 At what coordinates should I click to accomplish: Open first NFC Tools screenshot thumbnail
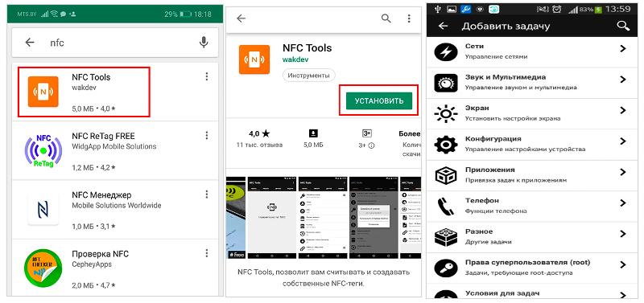[x=271, y=217]
